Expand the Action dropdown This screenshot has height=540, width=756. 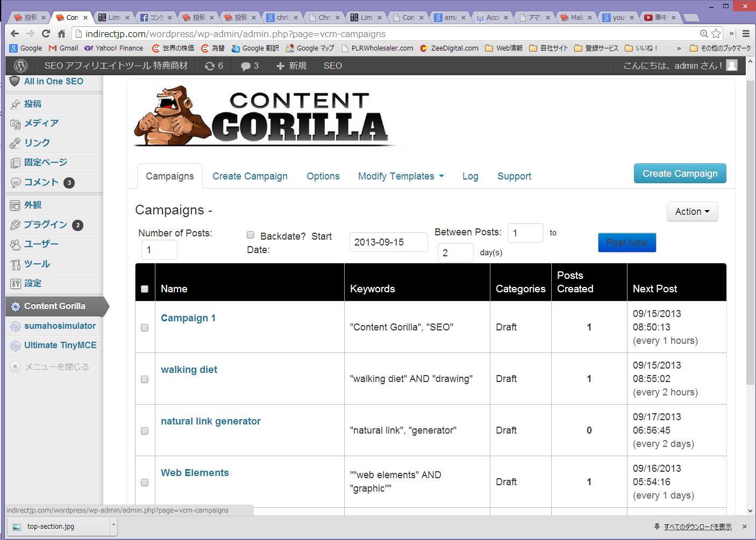point(692,212)
